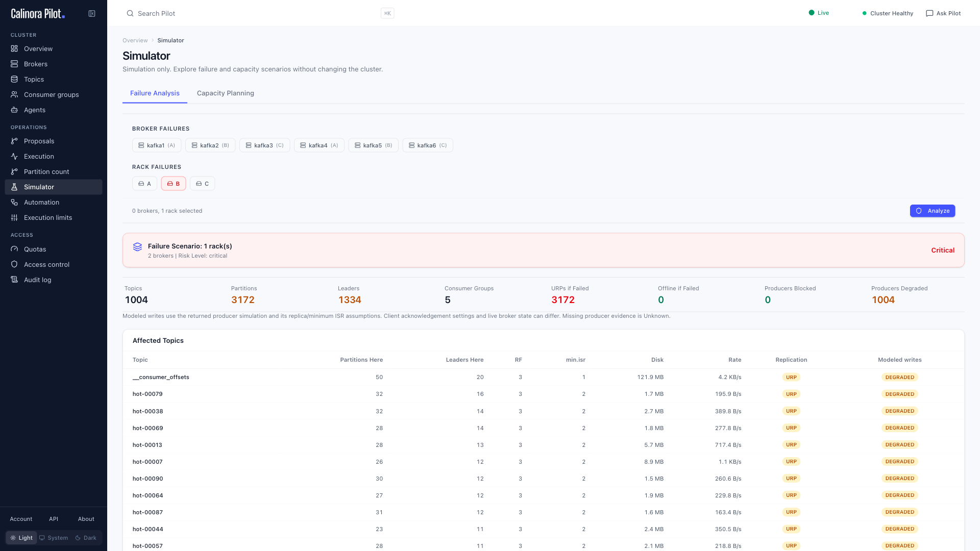Open the Audit log page
This screenshot has height=551, width=980.
click(54, 280)
